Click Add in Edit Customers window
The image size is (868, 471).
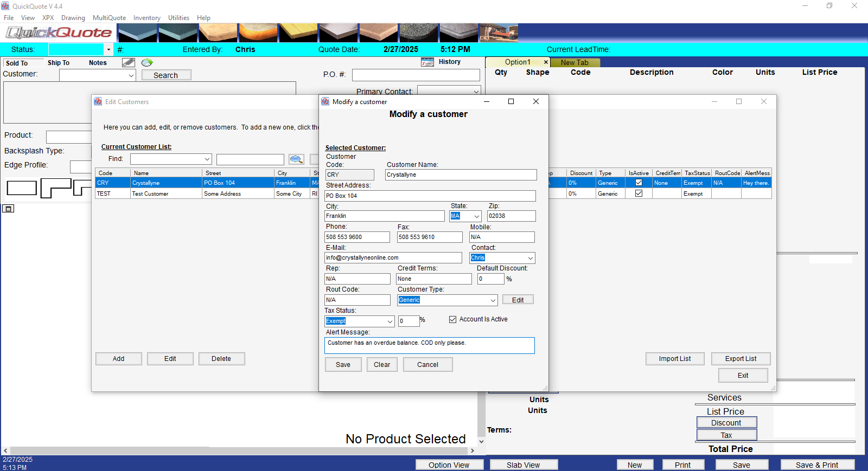click(118, 359)
